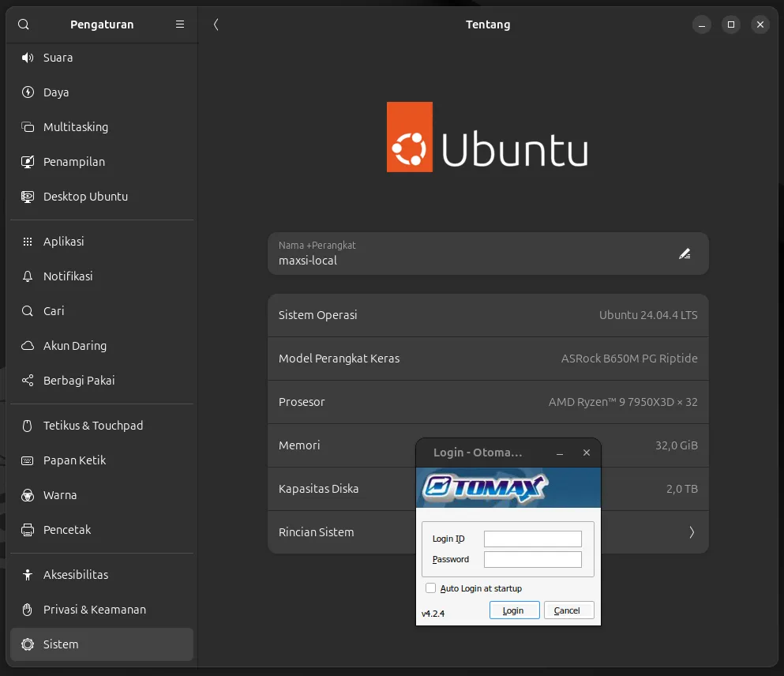Enable Auto Login at startup
This screenshot has width=784, height=676.
431,588
